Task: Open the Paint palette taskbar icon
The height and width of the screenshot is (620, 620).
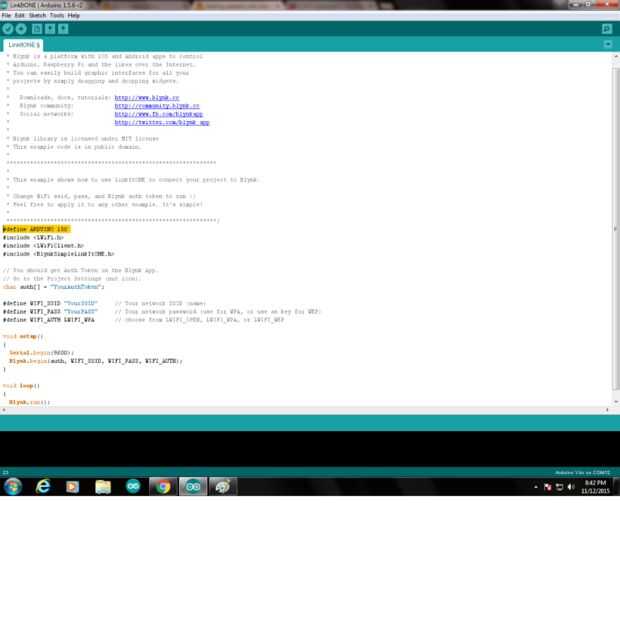Action: (x=223, y=486)
